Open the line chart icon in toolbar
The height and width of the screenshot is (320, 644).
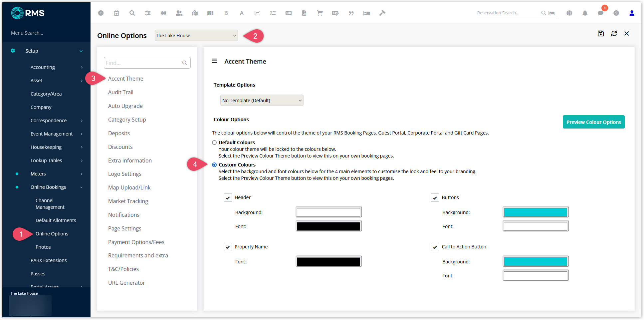pyautogui.click(x=257, y=13)
